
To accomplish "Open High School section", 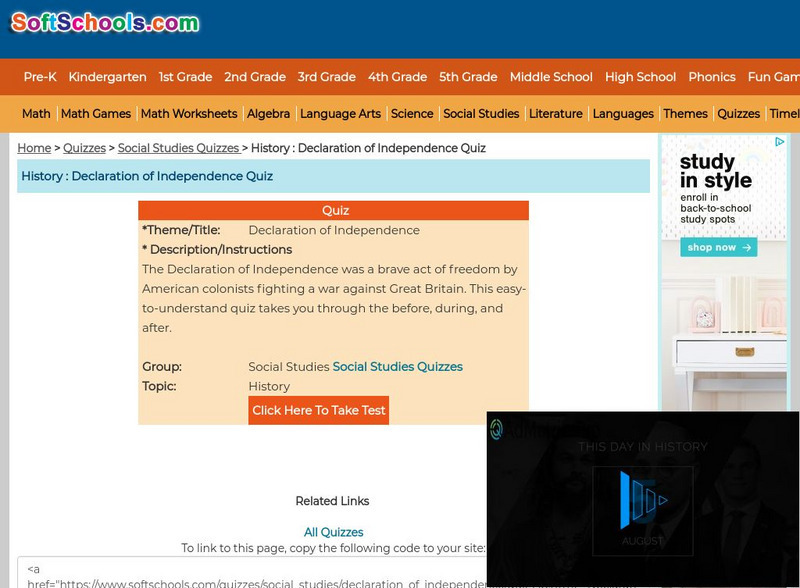I will pos(640,77).
